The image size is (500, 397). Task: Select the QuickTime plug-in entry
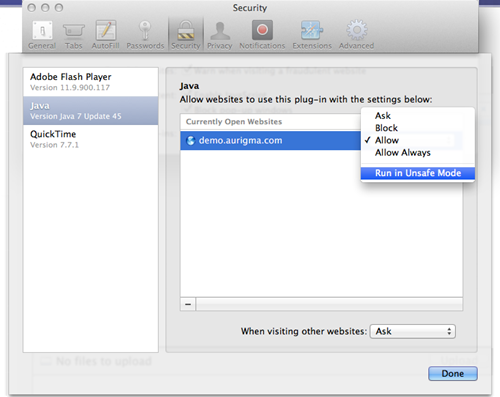[90, 139]
